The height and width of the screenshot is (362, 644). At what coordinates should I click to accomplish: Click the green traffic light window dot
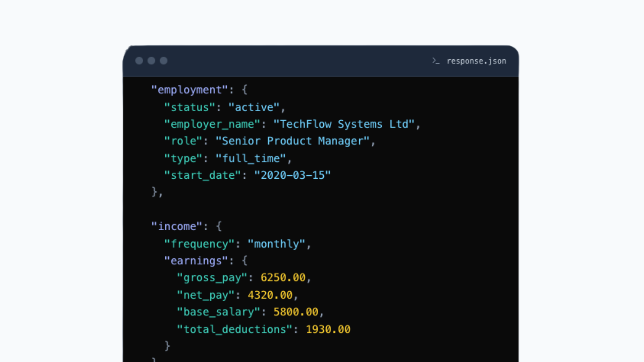click(164, 61)
